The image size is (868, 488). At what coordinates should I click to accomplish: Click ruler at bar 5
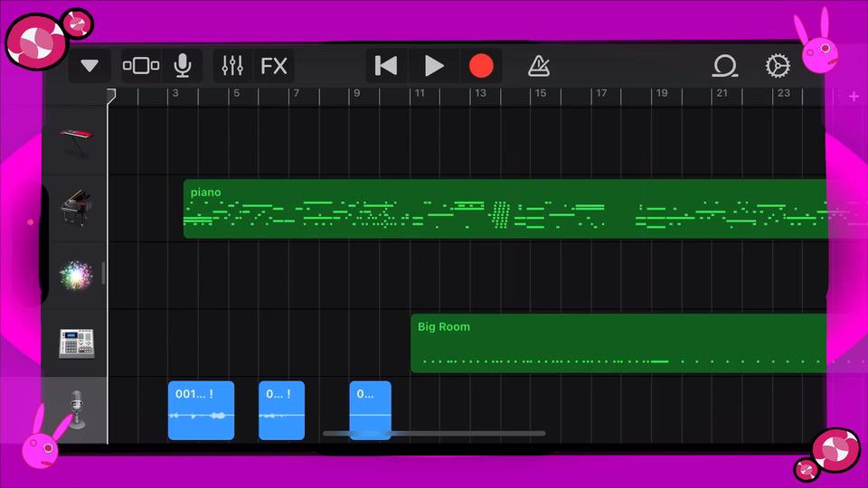tap(236, 93)
